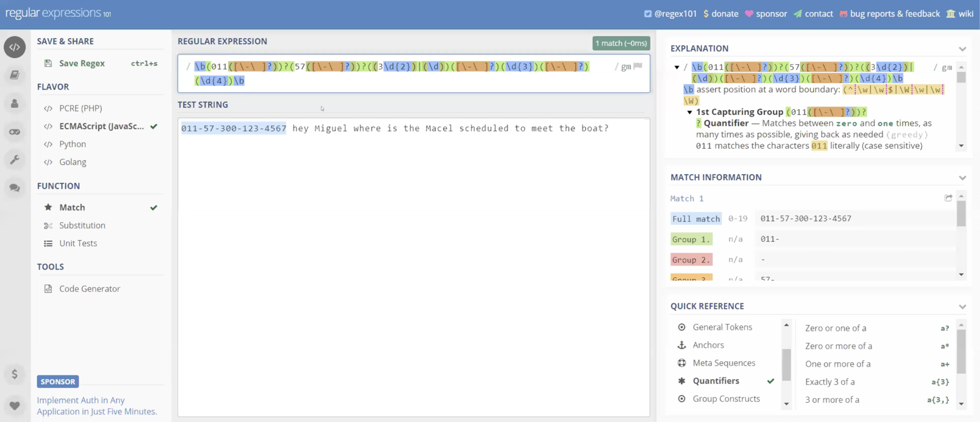This screenshot has height=422, width=980.
Task: Click the Explanation panel scrollbar down arrow
Action: (961, 146)
